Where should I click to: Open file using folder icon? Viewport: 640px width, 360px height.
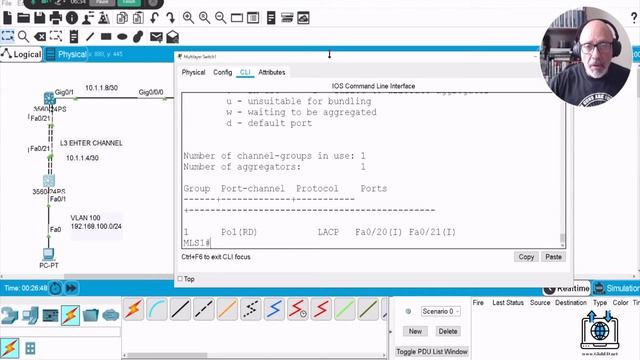pos(23,18)
